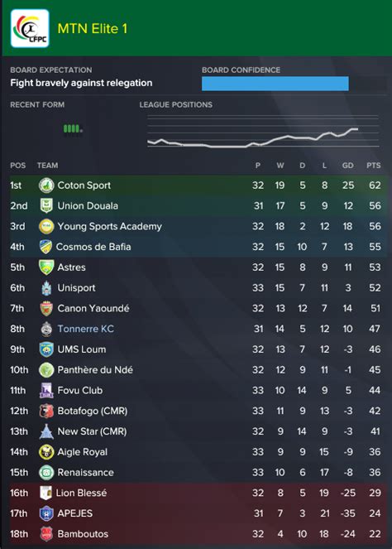Sort the table by PTS column
The height and width of the screenshot is (549, 392).
coord(374,166)
